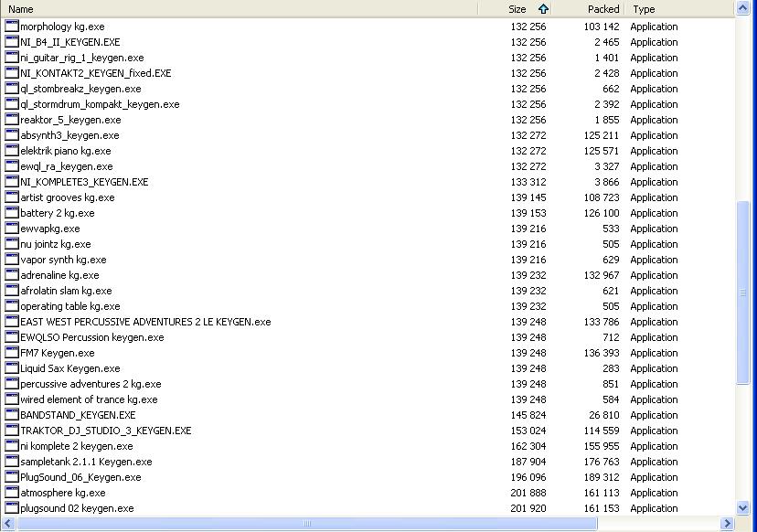757x532 pixels.
Task: Click the ql_stombreakz_keygen.exe icon
Action: [12, 89]
